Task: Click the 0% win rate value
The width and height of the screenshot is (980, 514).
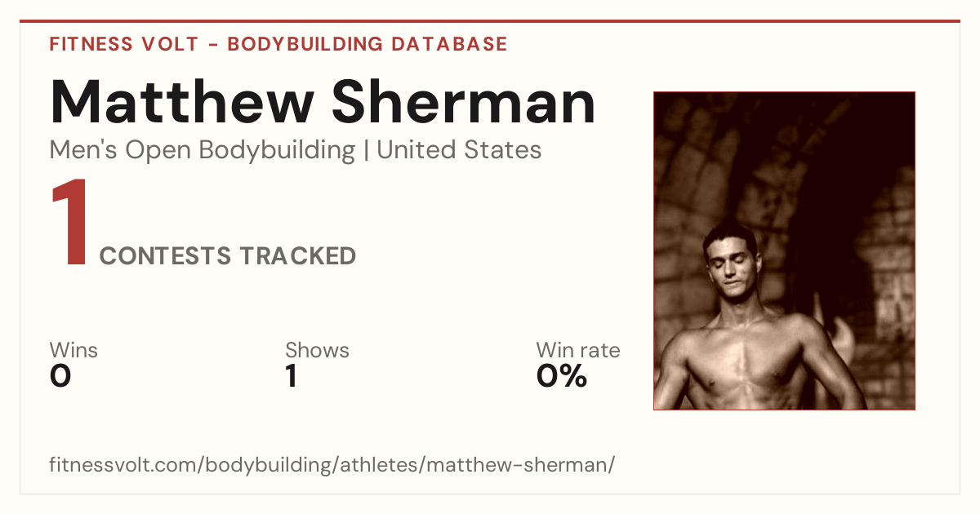Action: click(x=562, y=376)
